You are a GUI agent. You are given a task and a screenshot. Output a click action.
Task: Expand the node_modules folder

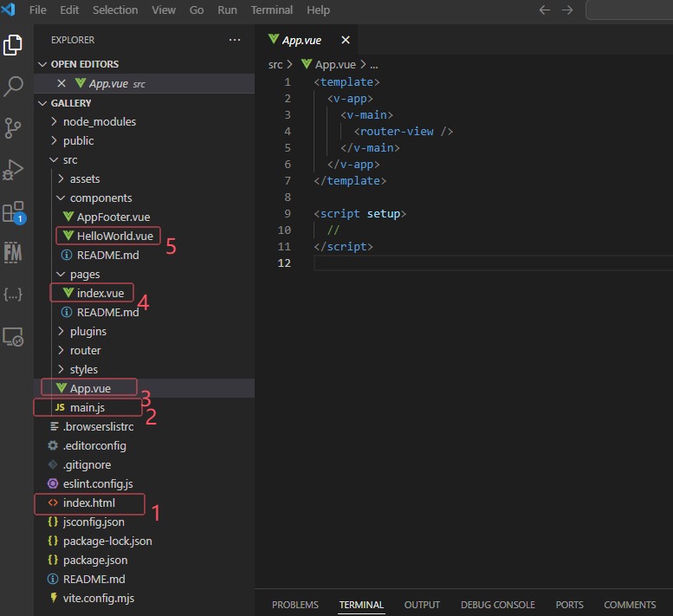click(99, 121)
